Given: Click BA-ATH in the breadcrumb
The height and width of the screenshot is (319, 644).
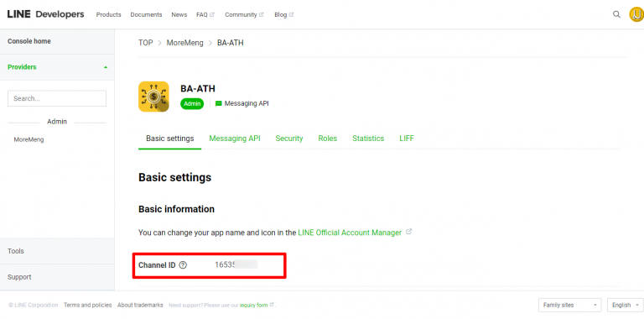Looking at the screenshot, I should [x=231, y=43].
